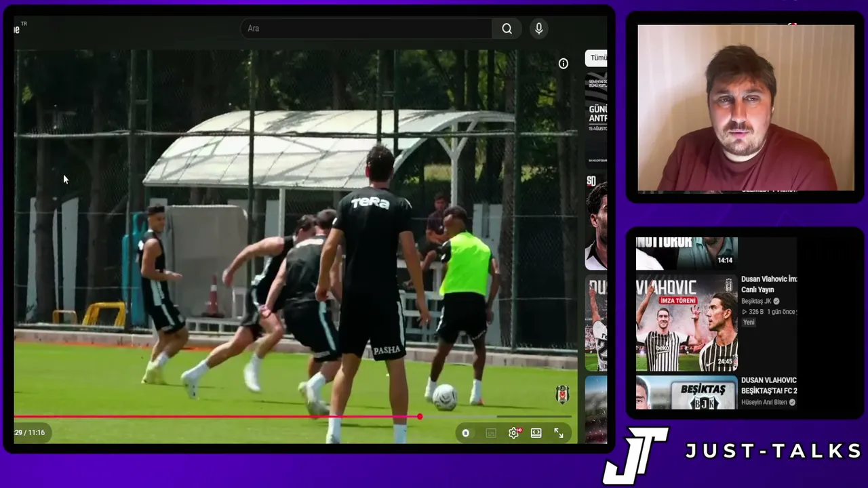This screenshot has width=868, height=488.
Task: Visit the Beşiktaş JK channel link
Action: coord(756,301)
